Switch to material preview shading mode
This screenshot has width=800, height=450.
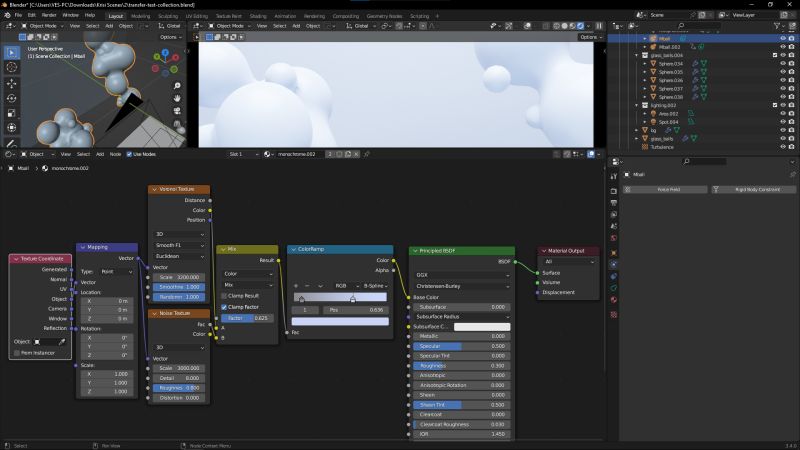(x=572, y=26)
